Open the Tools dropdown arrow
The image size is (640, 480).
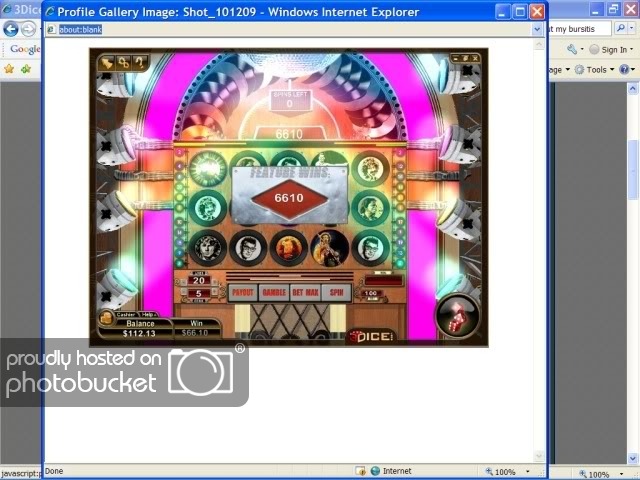(x=612, y=70)
